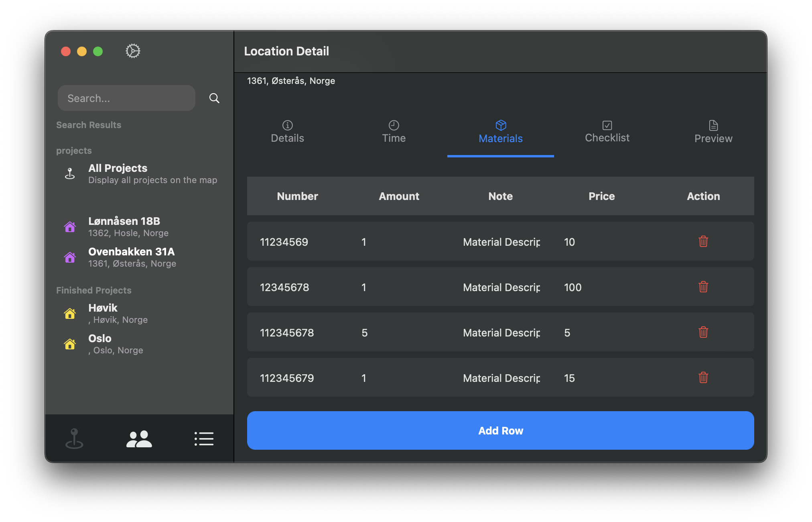
Task: Click the purple house icon for Lønnåsen 18B
Action: pos(70,226)
